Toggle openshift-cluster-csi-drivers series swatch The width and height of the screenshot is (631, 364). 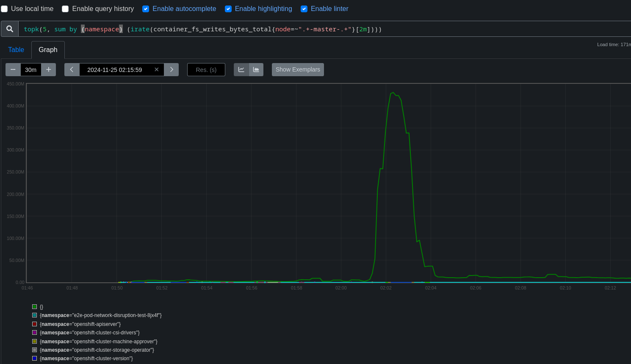(x=35, y=333)
